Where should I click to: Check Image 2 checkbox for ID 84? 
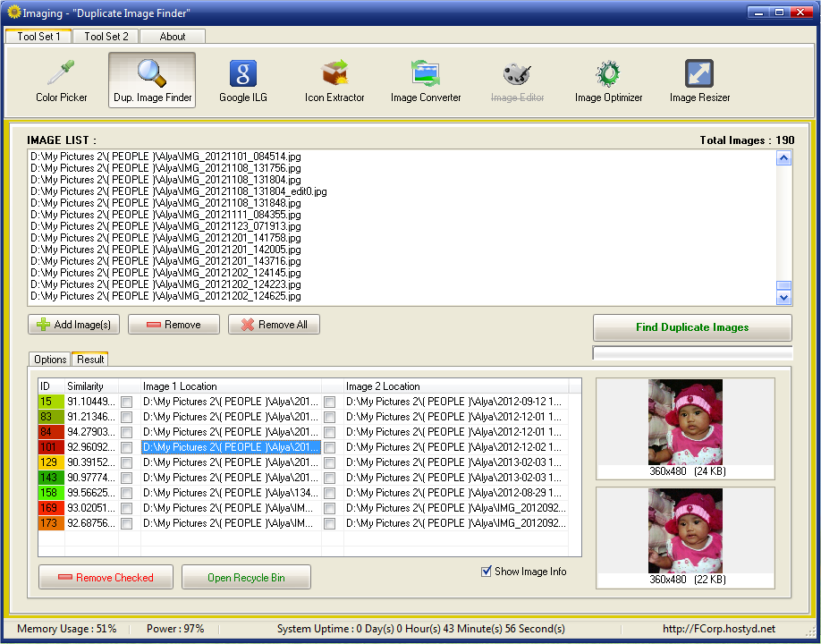329,432
